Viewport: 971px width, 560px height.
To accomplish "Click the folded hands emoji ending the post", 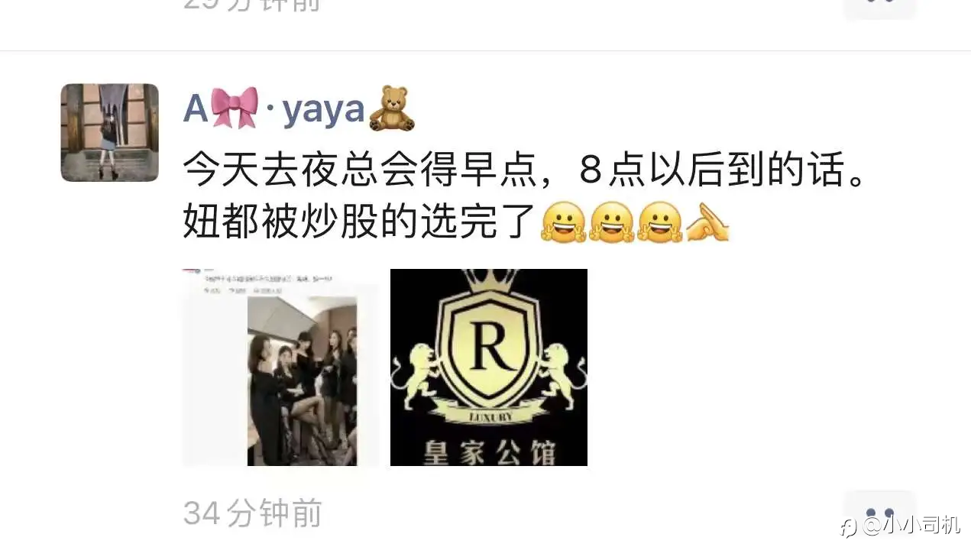I will point(707,223).
